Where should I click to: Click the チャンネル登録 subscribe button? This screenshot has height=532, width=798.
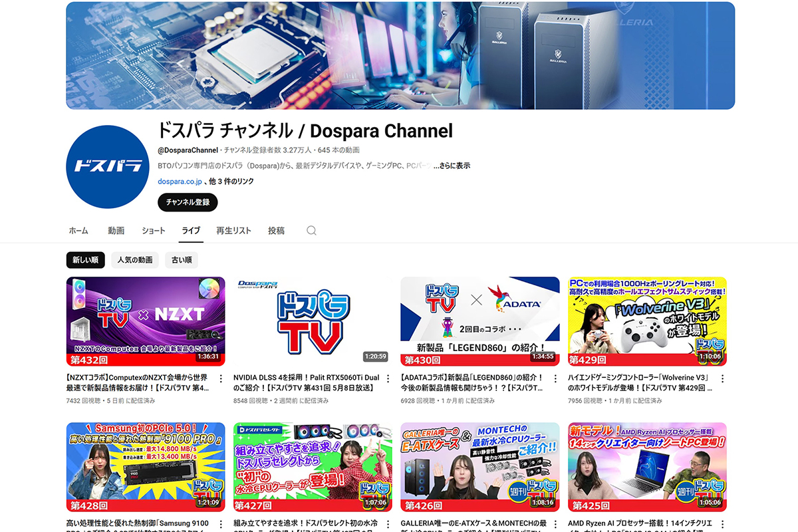click(x=188, y=202)
